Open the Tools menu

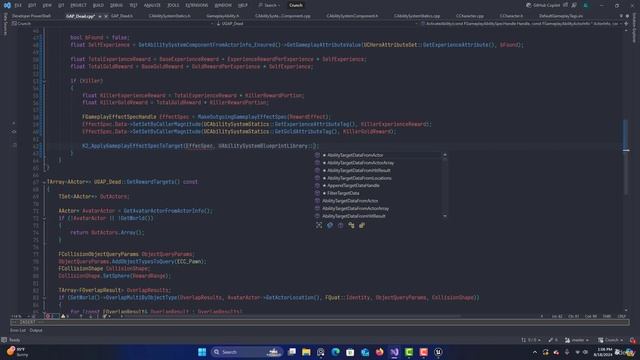pyautogui.click(x=173, y=5)
